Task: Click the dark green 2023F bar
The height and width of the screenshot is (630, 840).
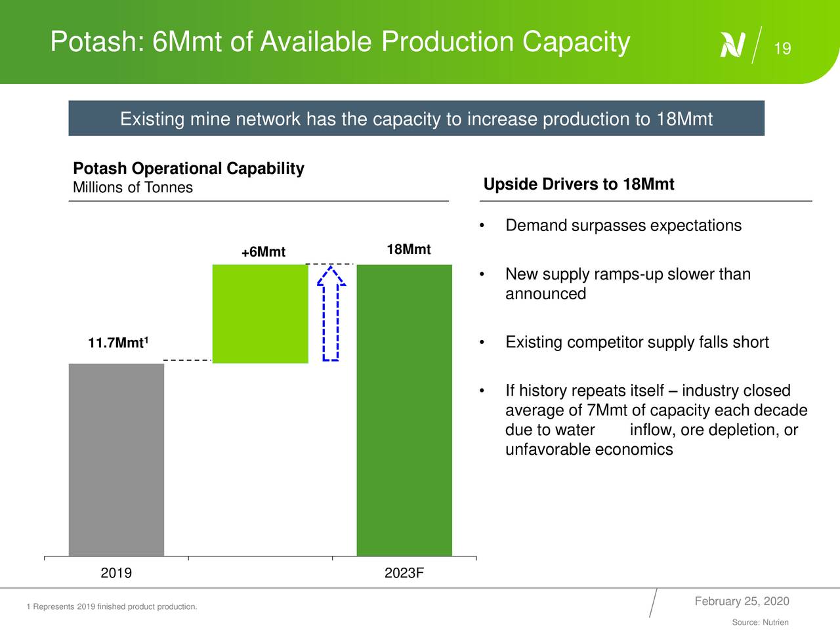Action: (404, 410)
